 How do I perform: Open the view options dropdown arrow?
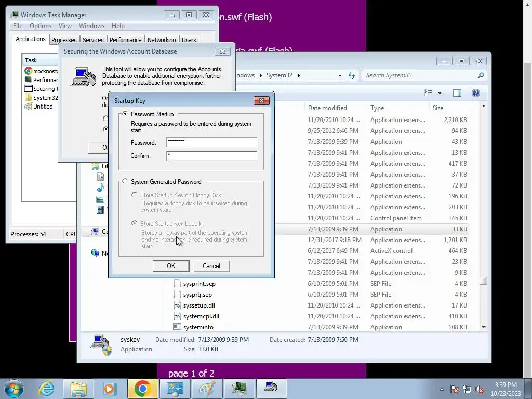point(440,93)
